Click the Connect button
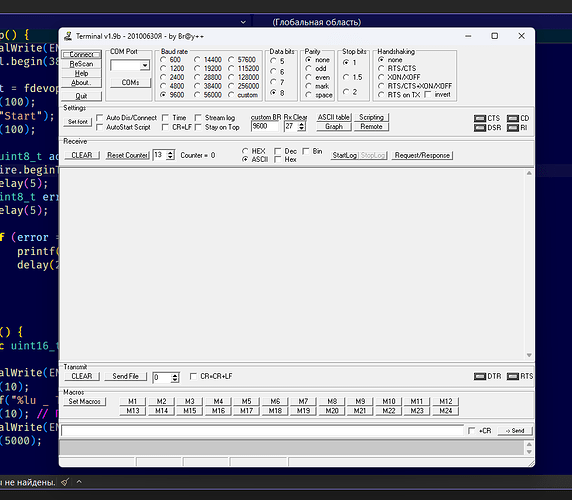This screenshot has width=572, height=500. click(81, 54)
